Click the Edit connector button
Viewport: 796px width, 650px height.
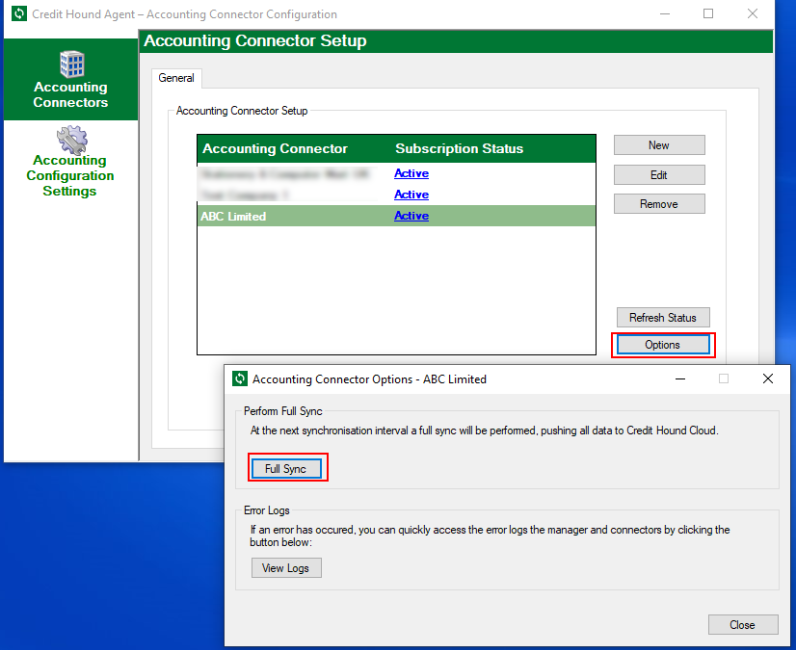[x=659, y=175]
